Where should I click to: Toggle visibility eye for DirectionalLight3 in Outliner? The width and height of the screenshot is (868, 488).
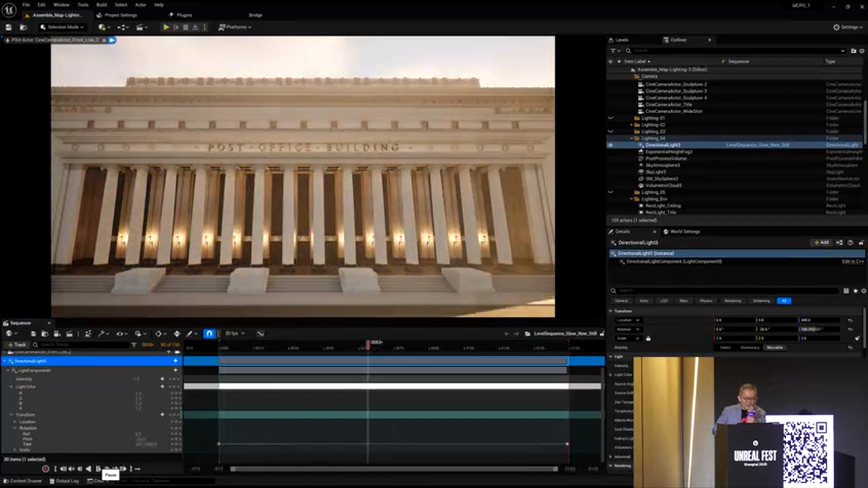click(610, 145)
